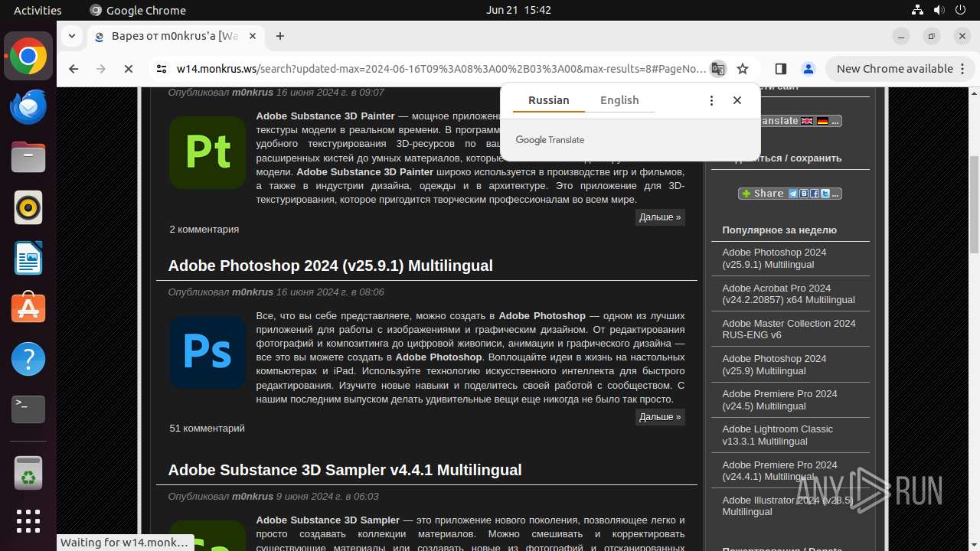Open the clock and calendar menu
980x551 pixels.
click(518, 10)
